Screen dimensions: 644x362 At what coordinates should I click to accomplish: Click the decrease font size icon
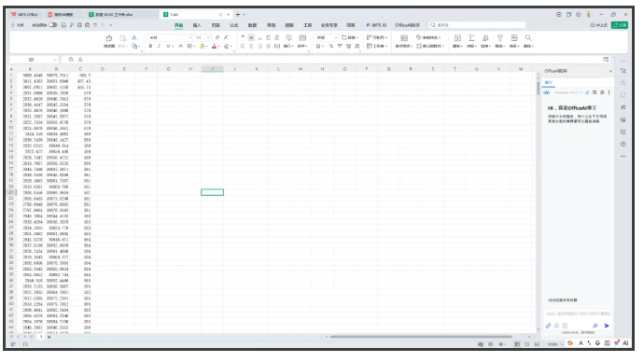tap(226, 37)
